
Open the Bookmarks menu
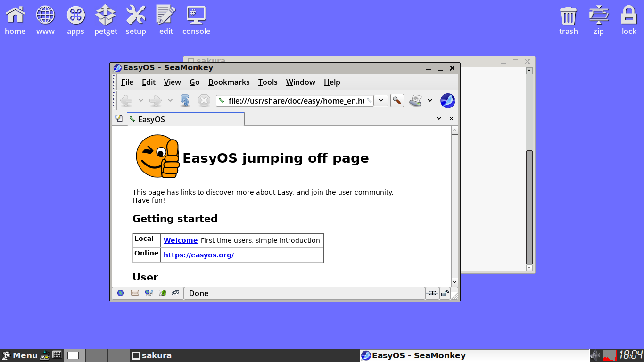click(229, 82)
